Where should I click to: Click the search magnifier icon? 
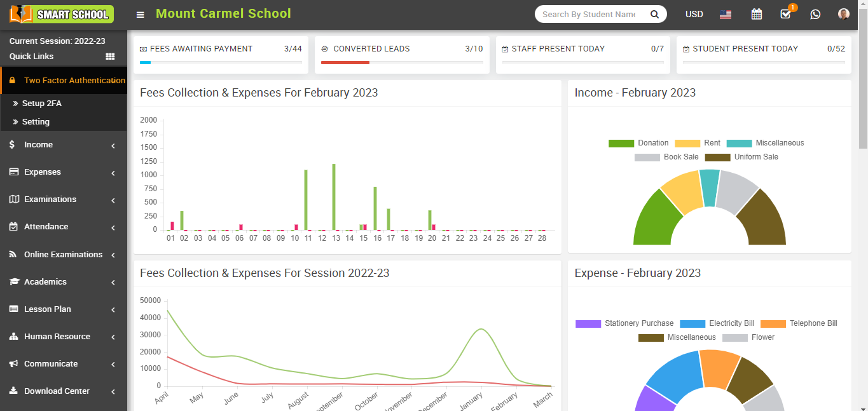[654, 14]
